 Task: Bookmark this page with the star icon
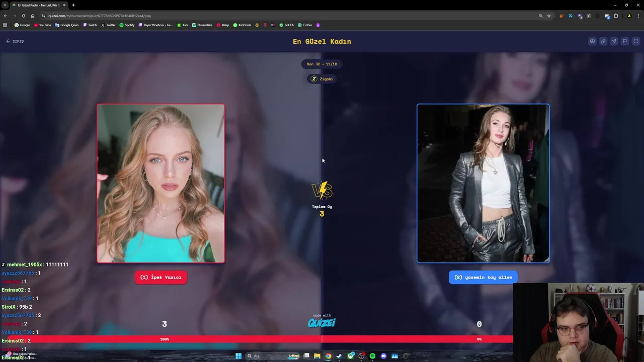coord(549,16)
